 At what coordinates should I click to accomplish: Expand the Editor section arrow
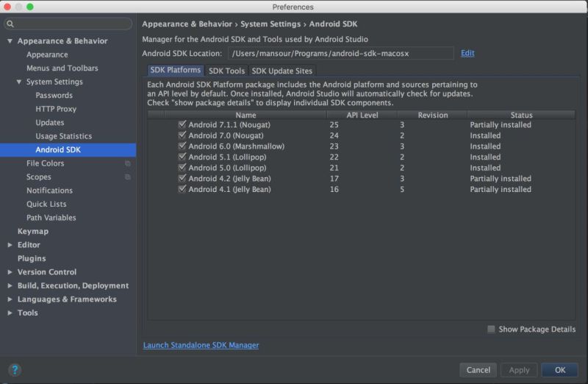coord(10,245)
